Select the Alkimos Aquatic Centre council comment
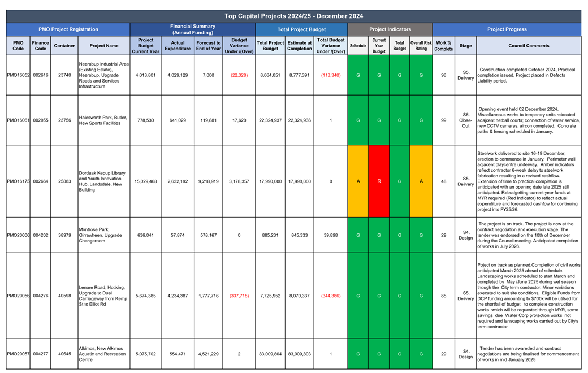Screen dimensions: 588x373 pyautogui.click(x=529, y=354)
